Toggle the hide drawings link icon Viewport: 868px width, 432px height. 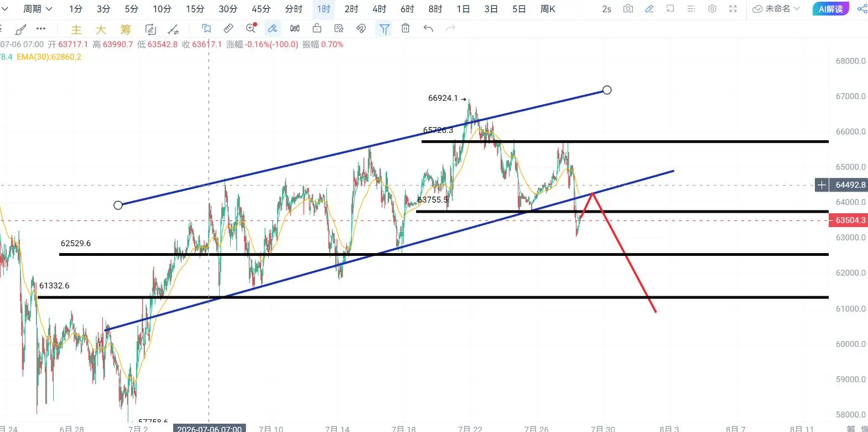pos(361,28)
